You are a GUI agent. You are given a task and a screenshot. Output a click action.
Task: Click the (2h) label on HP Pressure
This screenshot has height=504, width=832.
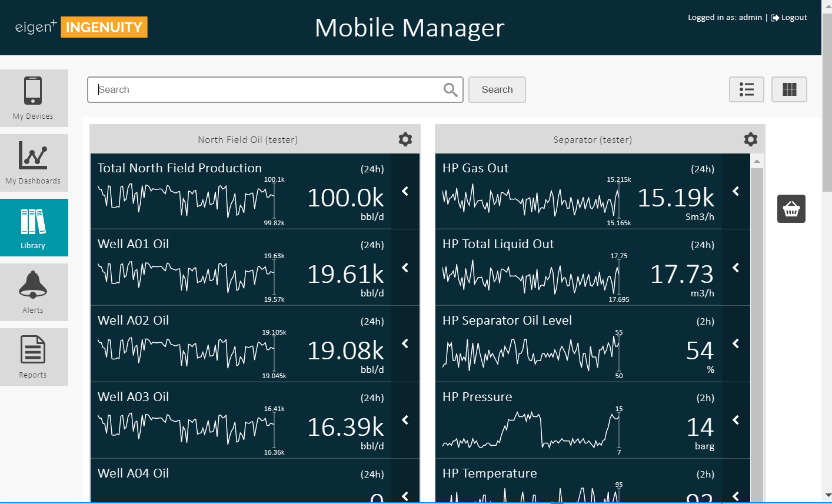pos(705,398)
